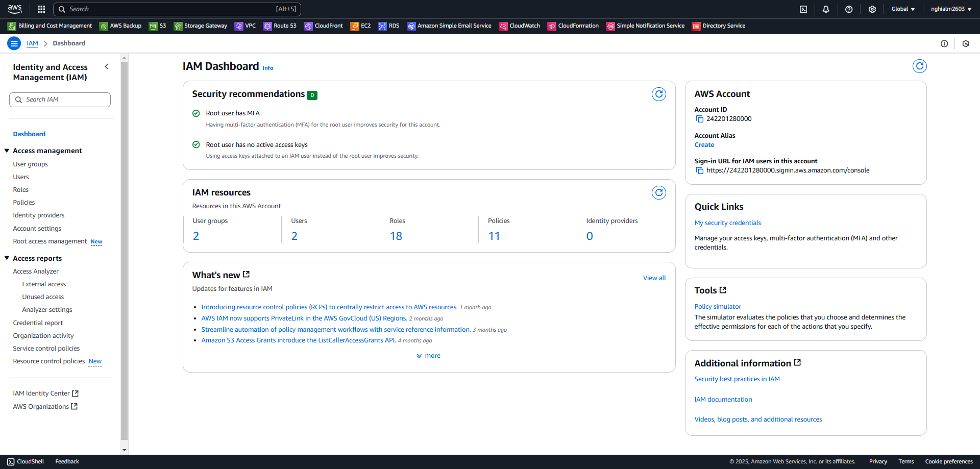Screen dimensions: 980x469
Task: Open Route 53 shortcut
Action: click(x=280, y=26)
